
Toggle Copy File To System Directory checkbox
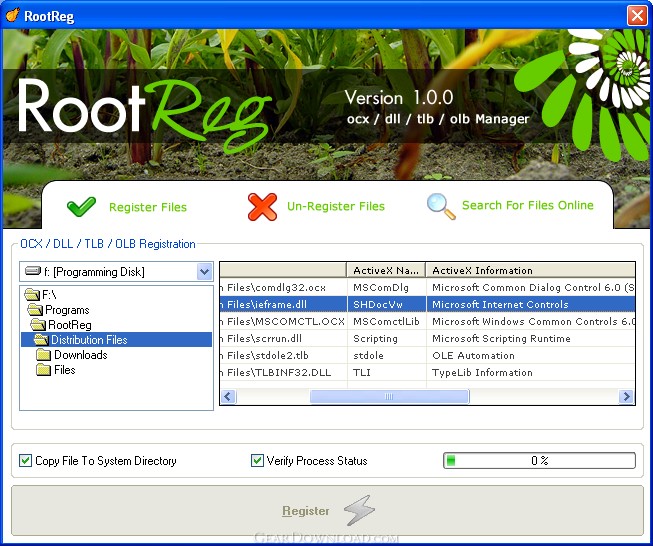25,460
